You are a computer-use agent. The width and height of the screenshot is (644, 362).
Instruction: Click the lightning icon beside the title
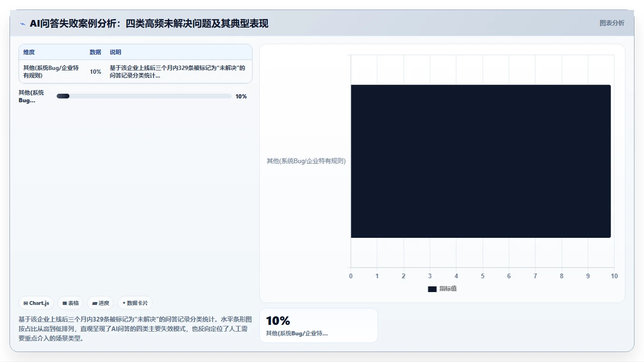point(23,24)
